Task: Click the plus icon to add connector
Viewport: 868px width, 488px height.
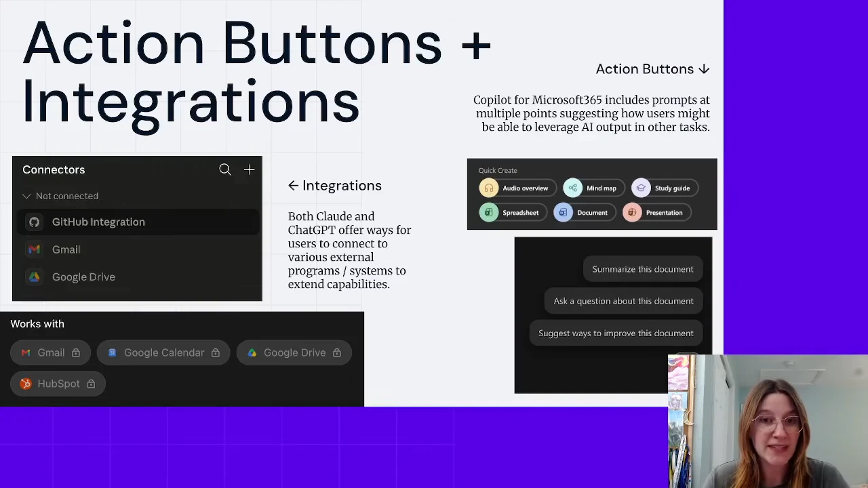Action: pyautogui.click(x=249, y=169)
